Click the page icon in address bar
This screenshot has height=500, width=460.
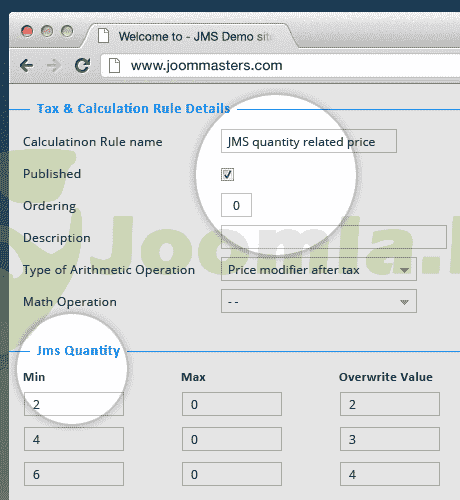(x=114, y=65)
